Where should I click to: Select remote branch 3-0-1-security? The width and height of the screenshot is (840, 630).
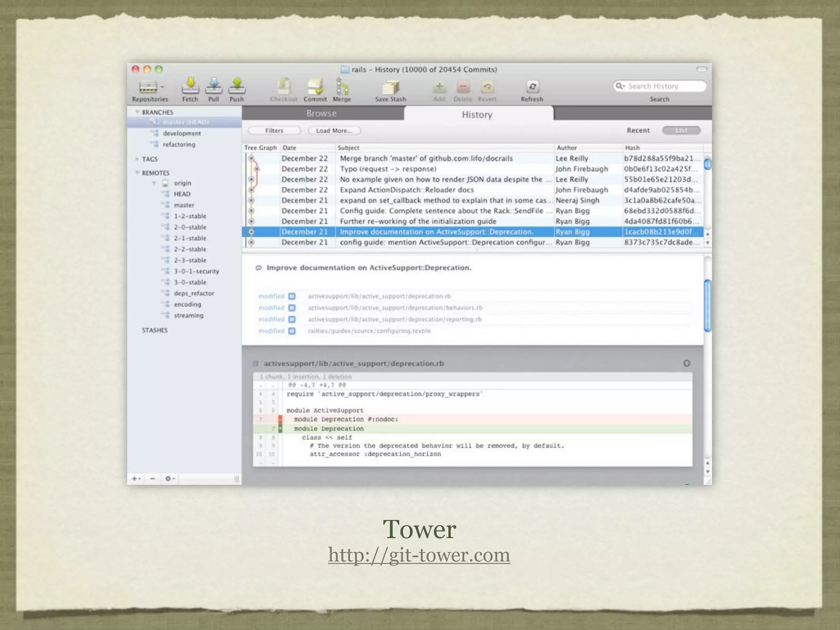tap(196, 271)
